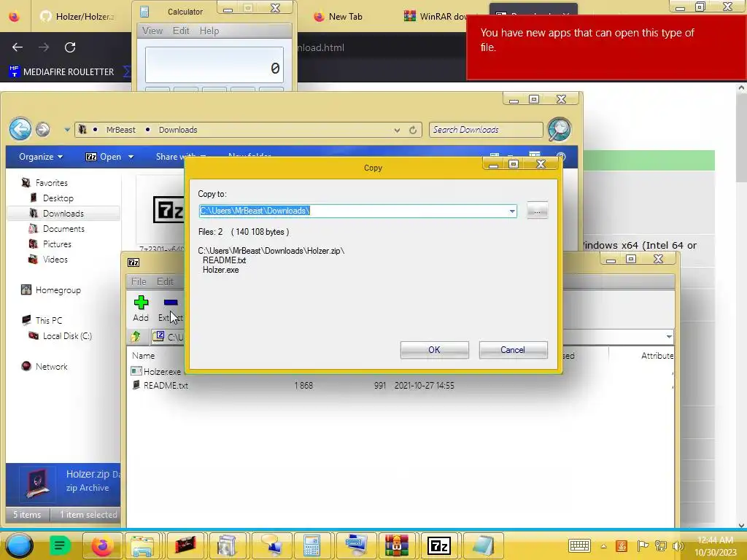Screen dimensions: 747x560
Task: Open 7-Zip File menu
Action: (x=139, y=281)
